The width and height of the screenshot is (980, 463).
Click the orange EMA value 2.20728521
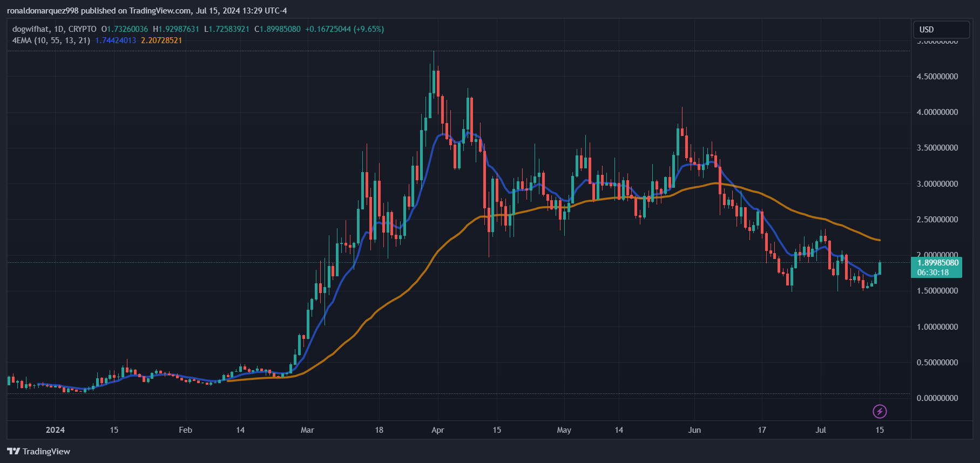161,40
